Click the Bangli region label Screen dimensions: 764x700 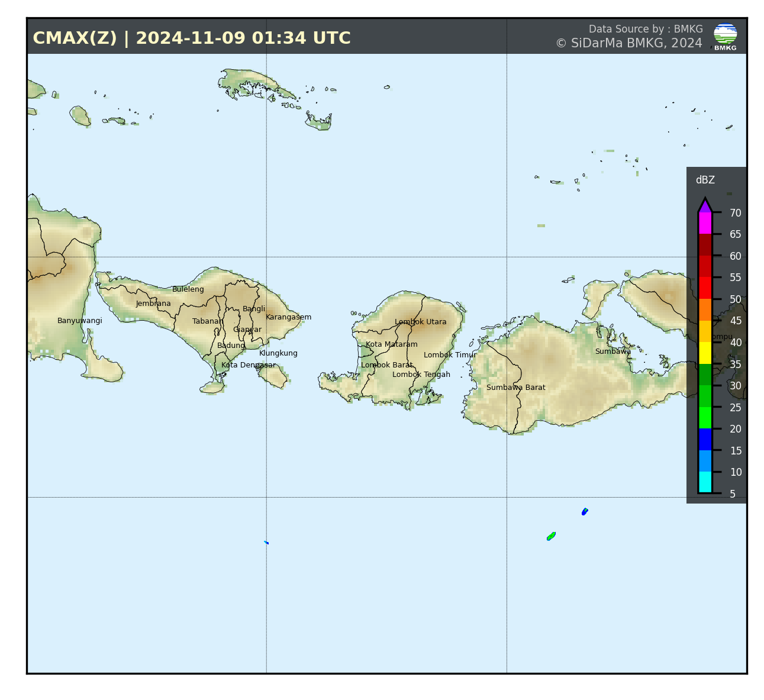pos(254,309)
